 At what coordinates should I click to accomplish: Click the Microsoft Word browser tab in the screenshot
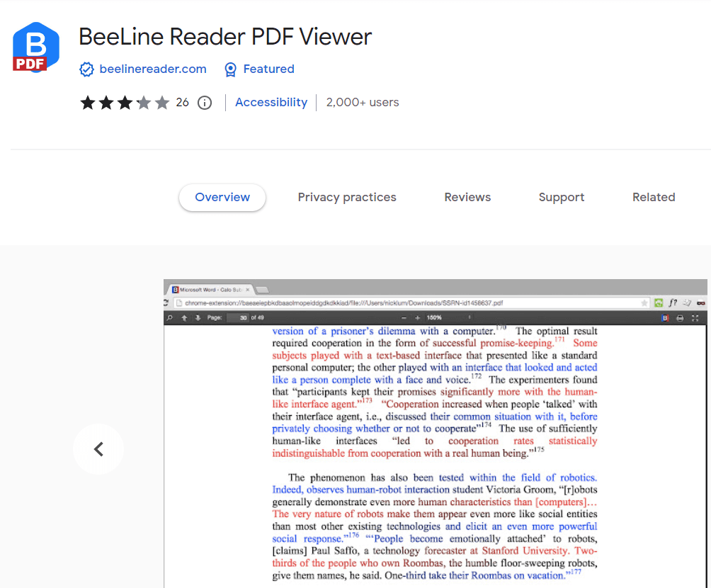pyautogui.click(x=210, y=290)
